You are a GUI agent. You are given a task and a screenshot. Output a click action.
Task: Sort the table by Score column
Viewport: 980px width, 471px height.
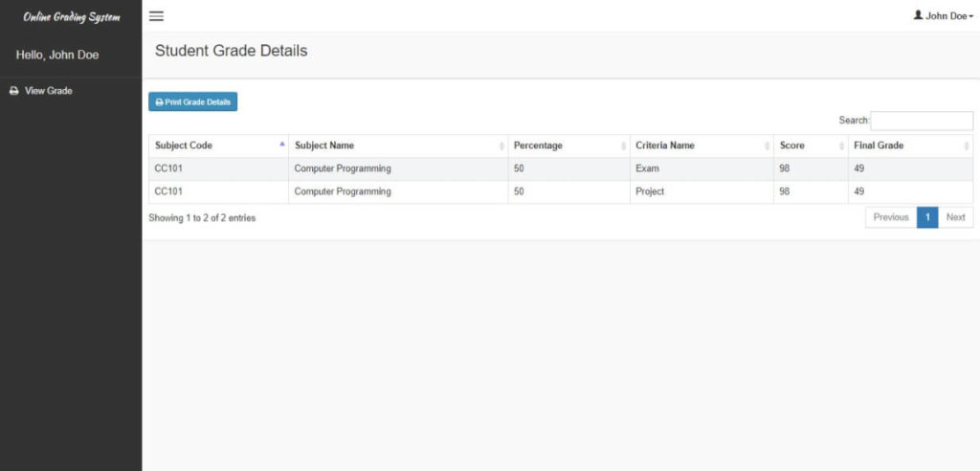pyautogui.click(x=811, y=146)
